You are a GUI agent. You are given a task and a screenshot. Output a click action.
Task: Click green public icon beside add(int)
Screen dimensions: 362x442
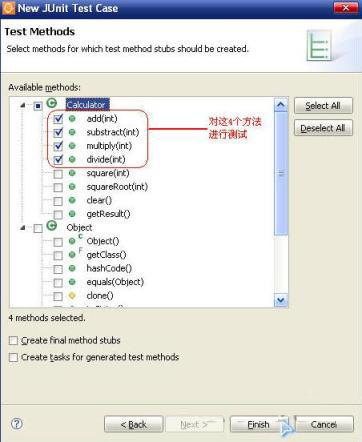72,118
